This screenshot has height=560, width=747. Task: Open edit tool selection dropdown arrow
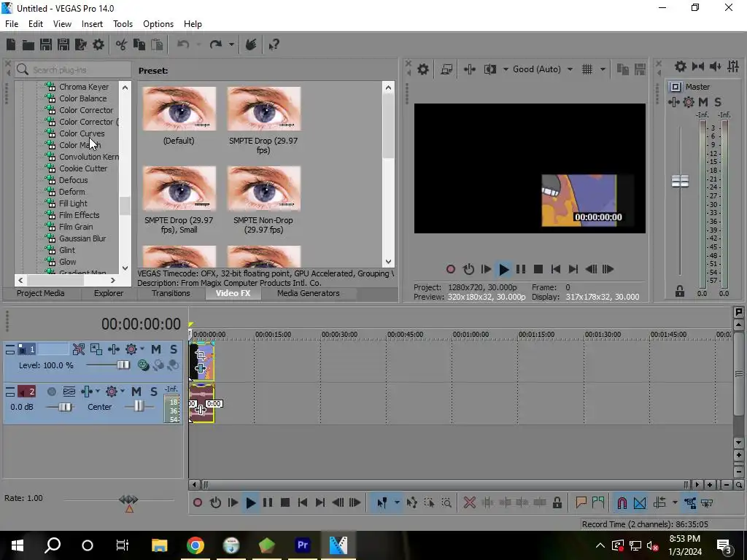[396, 502]
